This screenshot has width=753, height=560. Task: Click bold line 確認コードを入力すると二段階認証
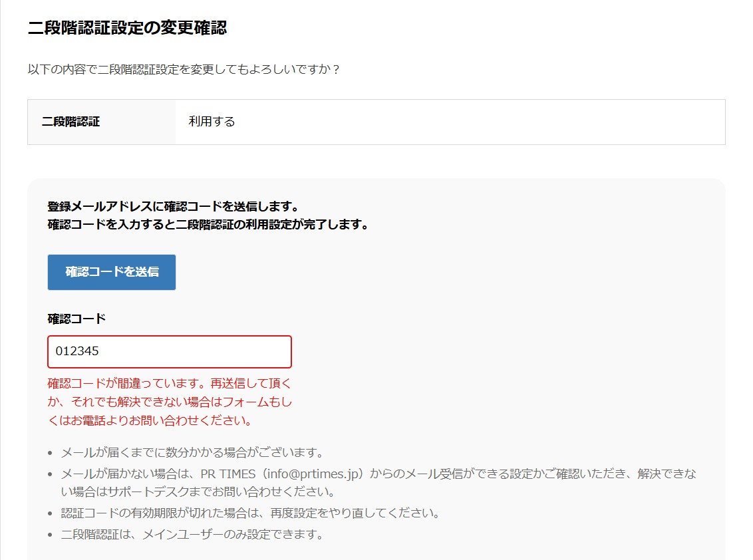(x=208, y=225)
